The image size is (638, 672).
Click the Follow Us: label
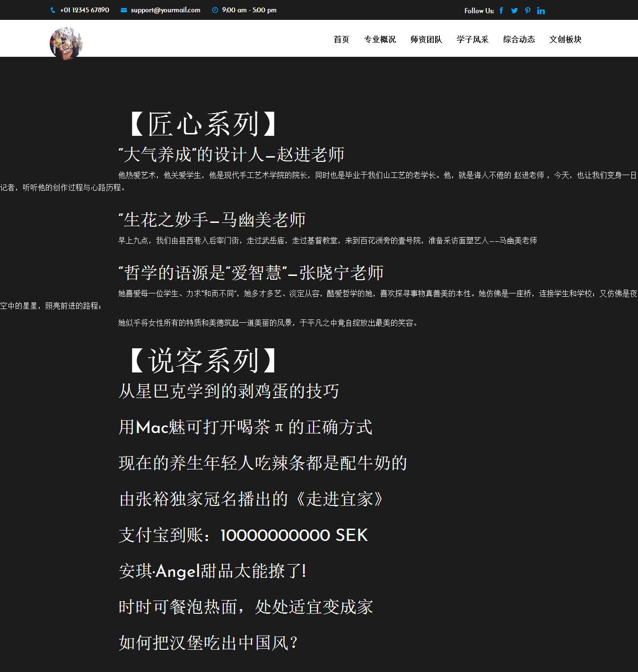pos(479,10)
